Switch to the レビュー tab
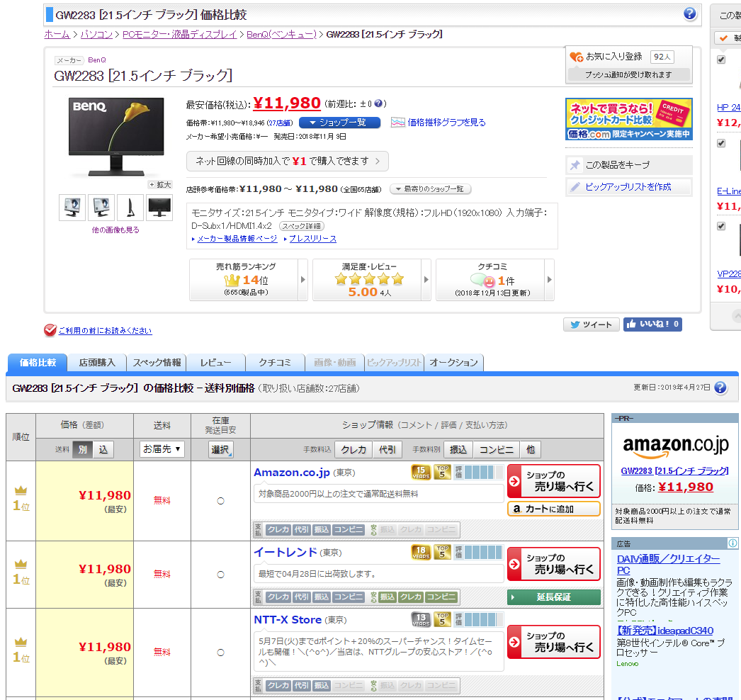 (216, 363)
